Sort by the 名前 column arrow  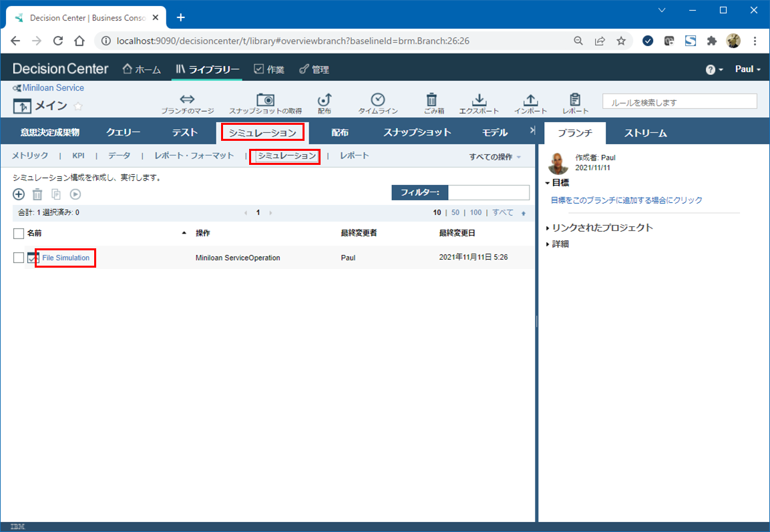(184, 233)
